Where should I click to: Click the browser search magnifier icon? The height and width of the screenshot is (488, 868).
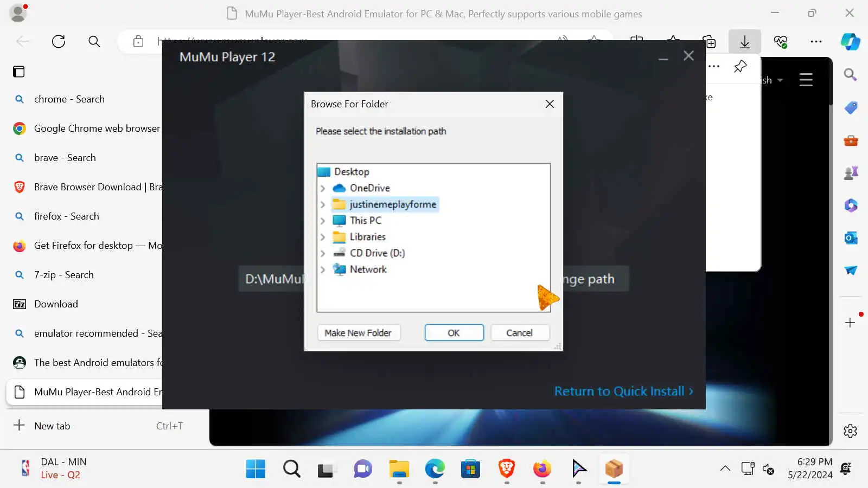(x=94, y=41)
